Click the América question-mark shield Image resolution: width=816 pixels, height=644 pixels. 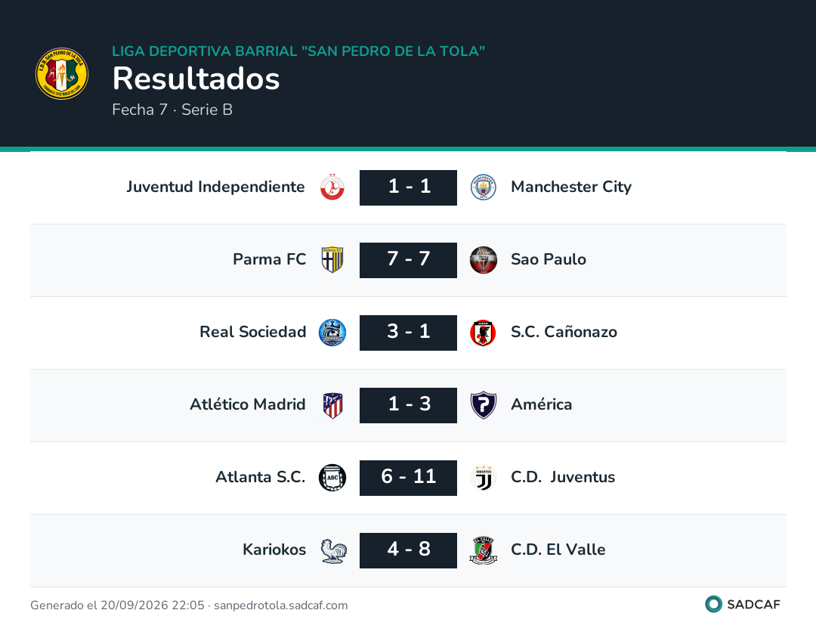click(x=484, y=405)
